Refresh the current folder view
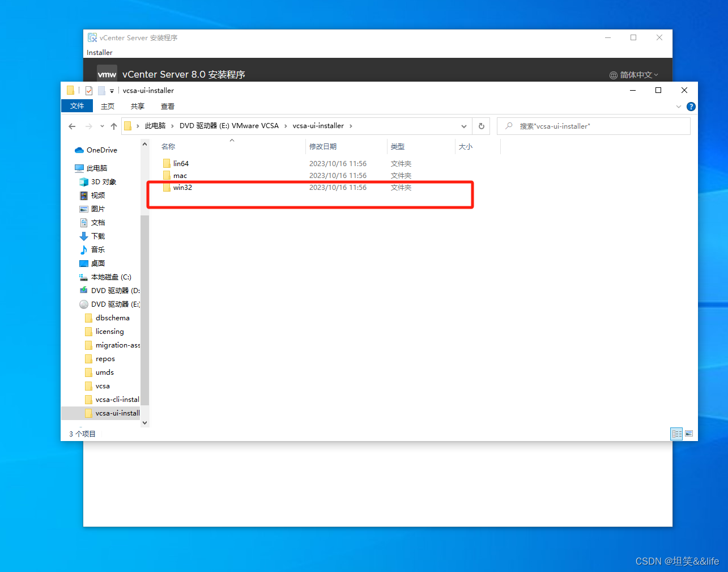 (x=482, y=126)
